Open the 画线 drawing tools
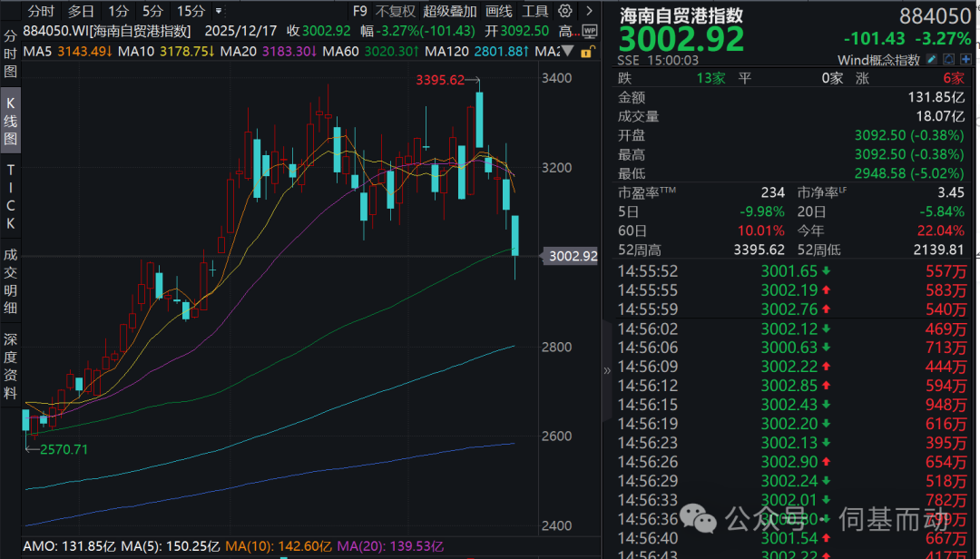The image size is (980, 559). coord(498,11)
